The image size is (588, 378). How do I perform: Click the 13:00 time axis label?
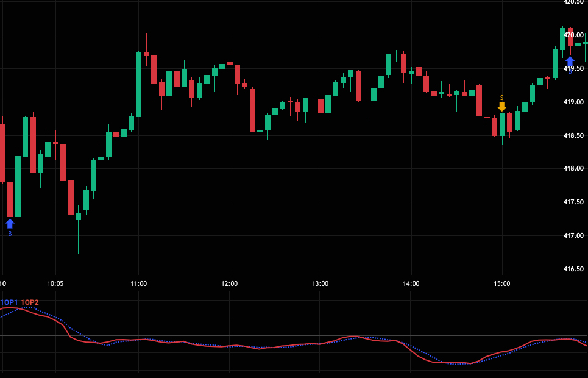(321, 283)
